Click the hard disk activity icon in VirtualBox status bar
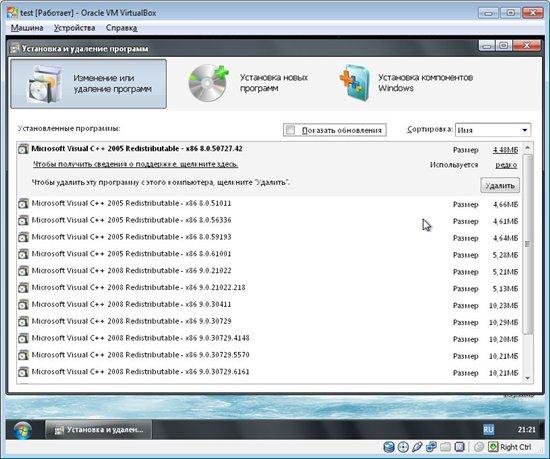550x459 pixels. coord(389,447)
